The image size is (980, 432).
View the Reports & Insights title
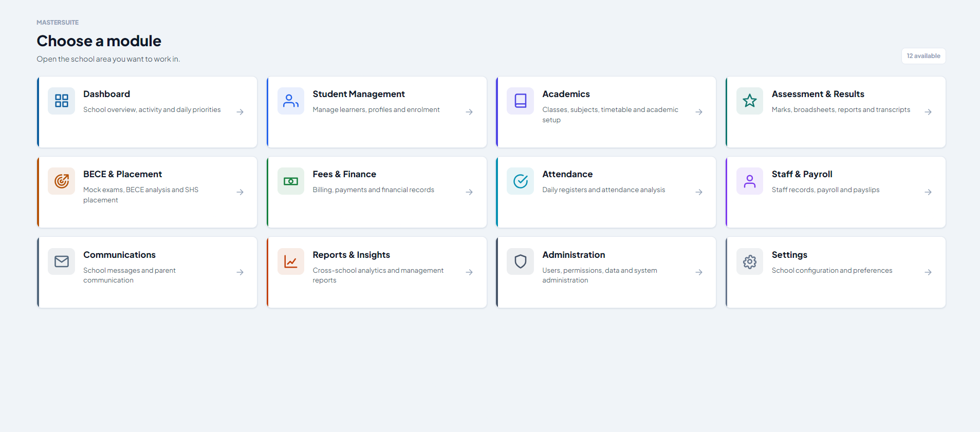click(352, 255)
